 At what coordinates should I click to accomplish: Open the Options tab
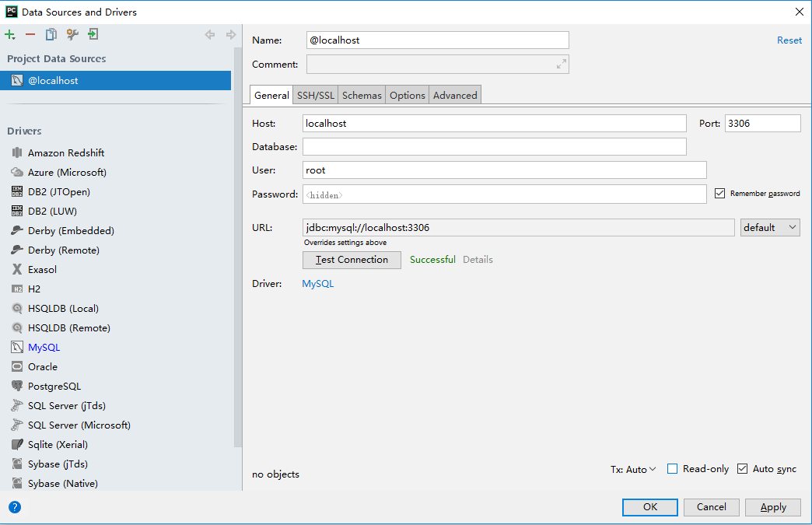click(x=407, y=95)
